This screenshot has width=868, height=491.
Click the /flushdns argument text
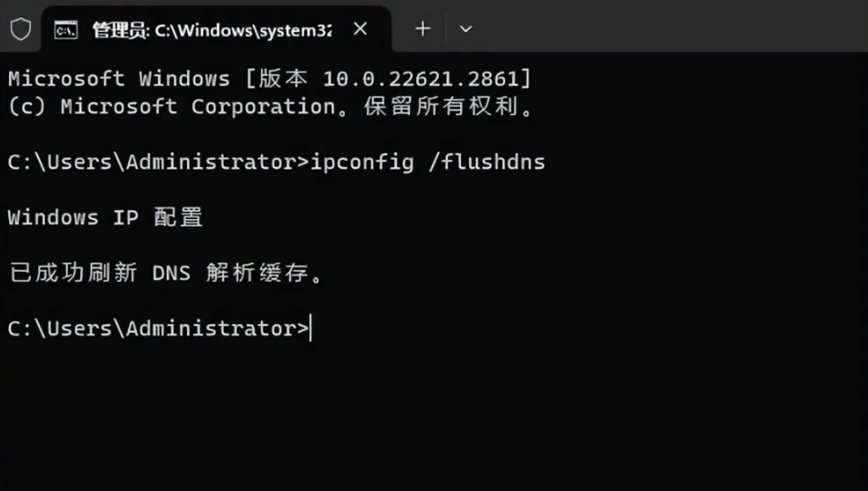point(486,162)
